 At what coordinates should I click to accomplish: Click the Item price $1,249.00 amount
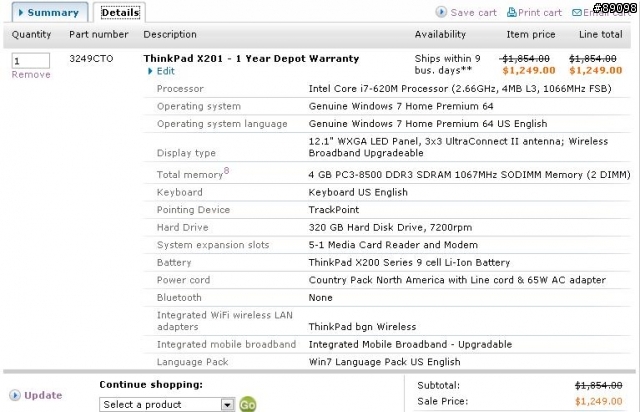point(529,70)
